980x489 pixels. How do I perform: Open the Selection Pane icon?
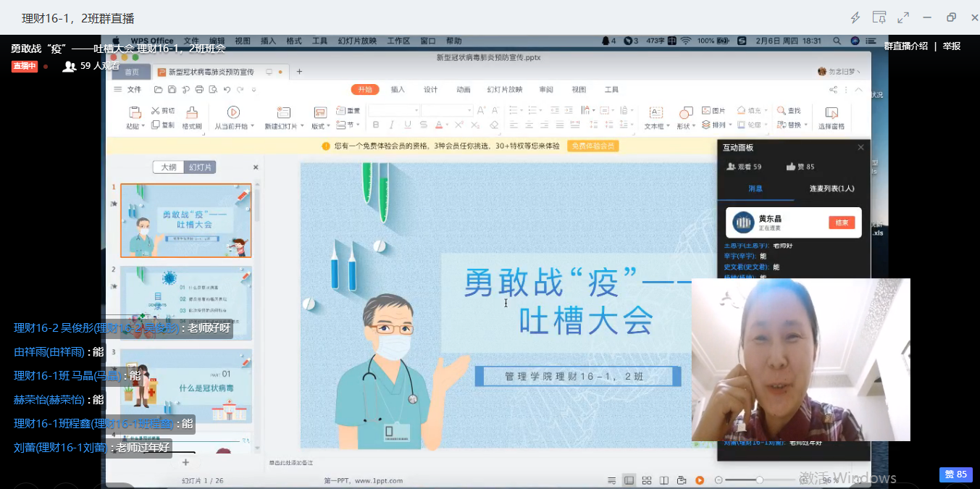(x=832, y=113)
